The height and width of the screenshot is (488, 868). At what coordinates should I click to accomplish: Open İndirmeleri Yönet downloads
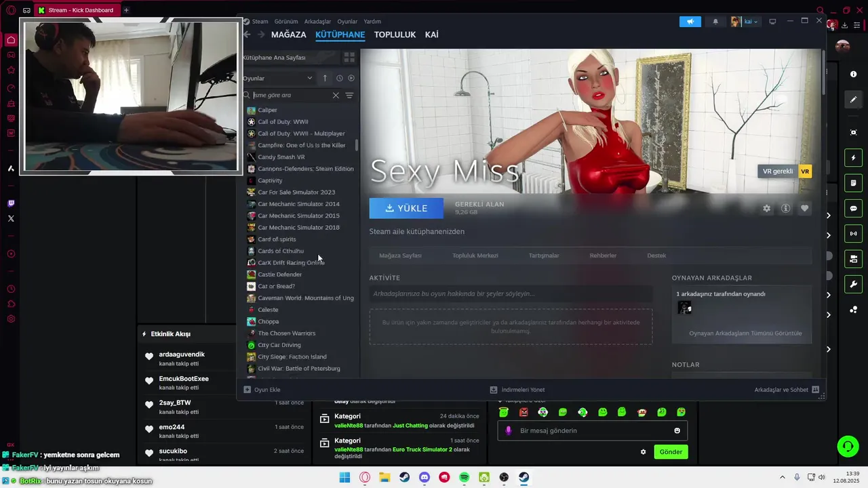517,390
